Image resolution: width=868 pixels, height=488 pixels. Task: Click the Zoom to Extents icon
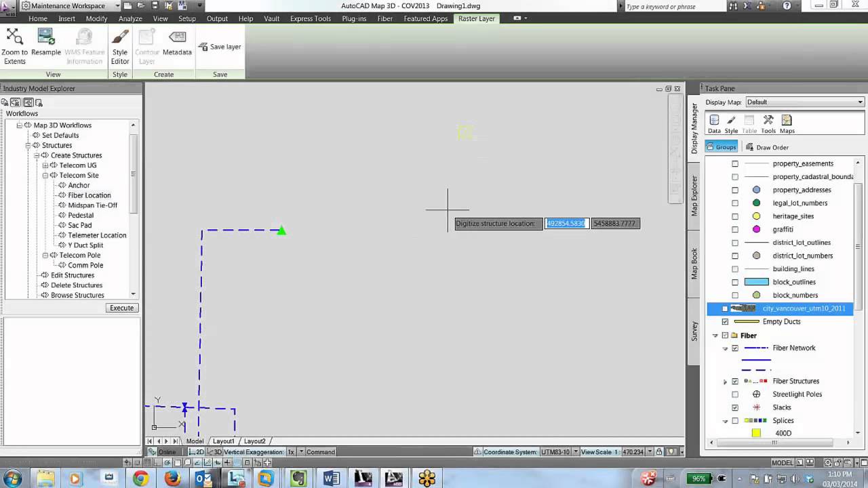tap(14, 37)
